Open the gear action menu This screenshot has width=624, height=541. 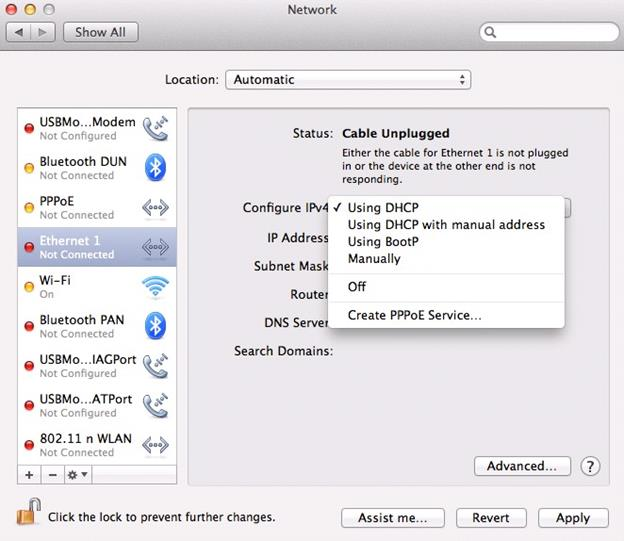tap(78, 474)
